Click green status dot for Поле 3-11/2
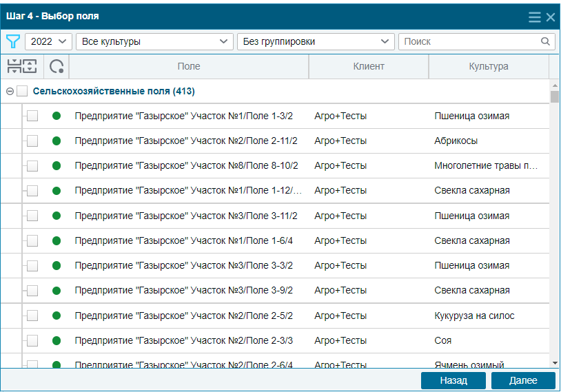This screenshot has height=392, width=561. (57, 216)
